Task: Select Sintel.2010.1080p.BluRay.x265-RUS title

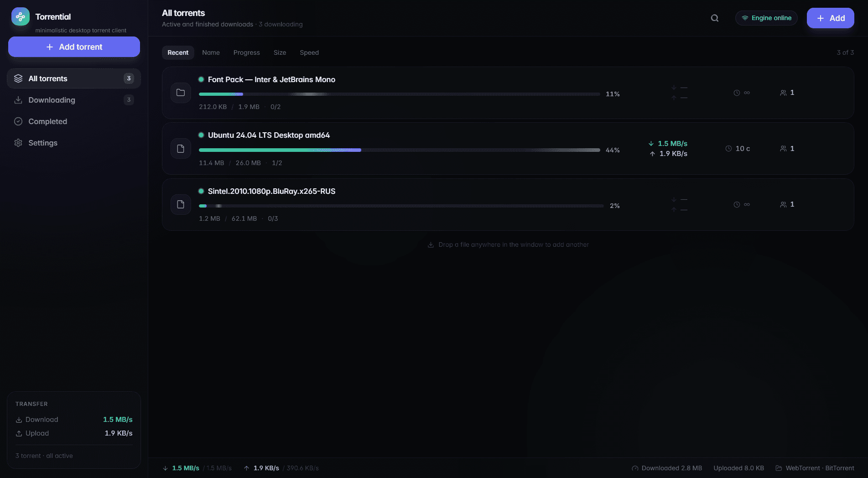Action: click(x=271, y=191)
